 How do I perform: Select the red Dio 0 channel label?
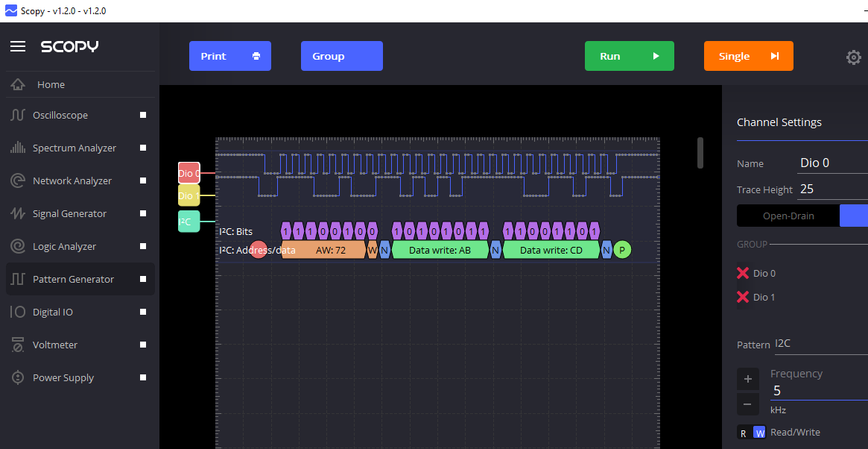[x=189, y=173]
